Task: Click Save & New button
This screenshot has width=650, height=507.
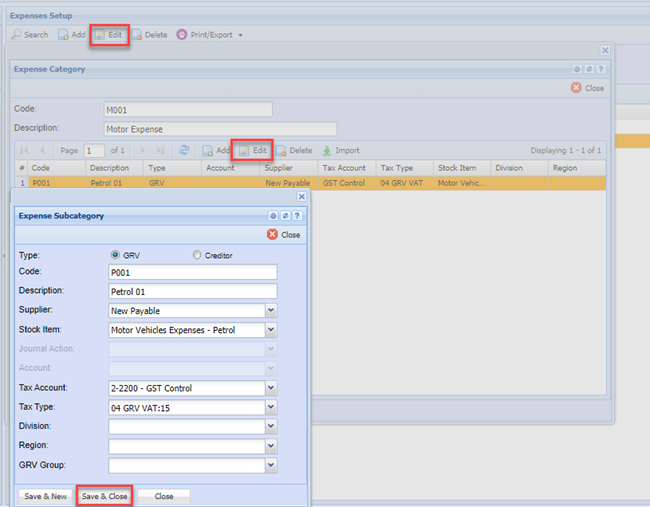Action: tap(45, 496)
